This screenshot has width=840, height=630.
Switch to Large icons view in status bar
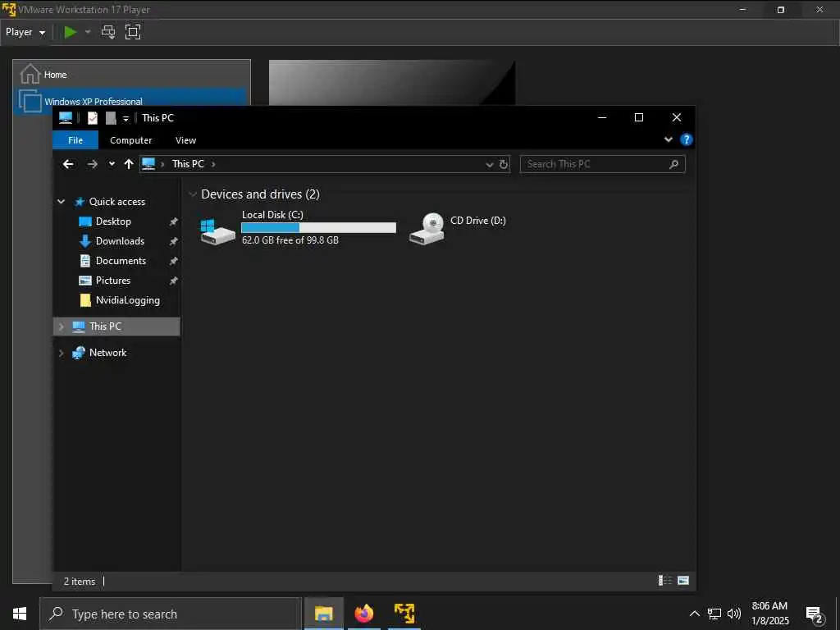coord(683,581)
